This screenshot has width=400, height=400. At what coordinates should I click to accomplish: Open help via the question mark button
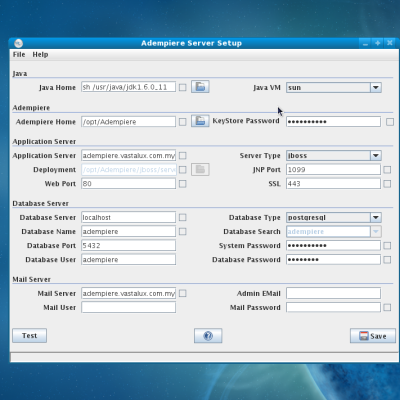tap(208, 336)
